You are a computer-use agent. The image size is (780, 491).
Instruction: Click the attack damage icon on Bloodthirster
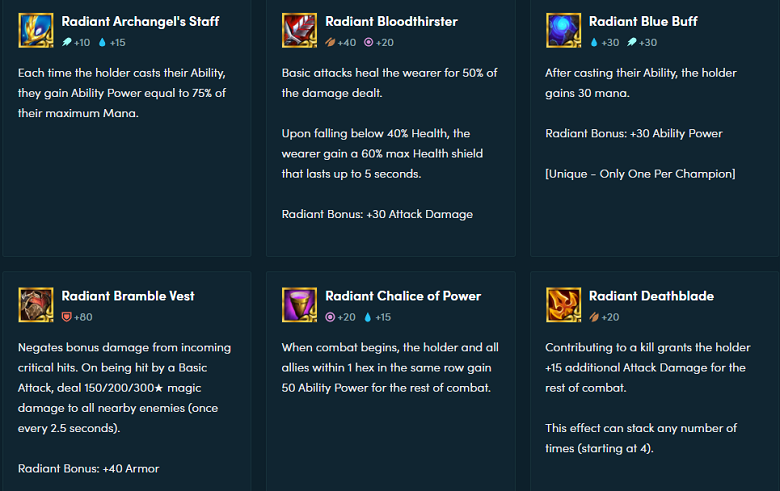pos(330,42)
